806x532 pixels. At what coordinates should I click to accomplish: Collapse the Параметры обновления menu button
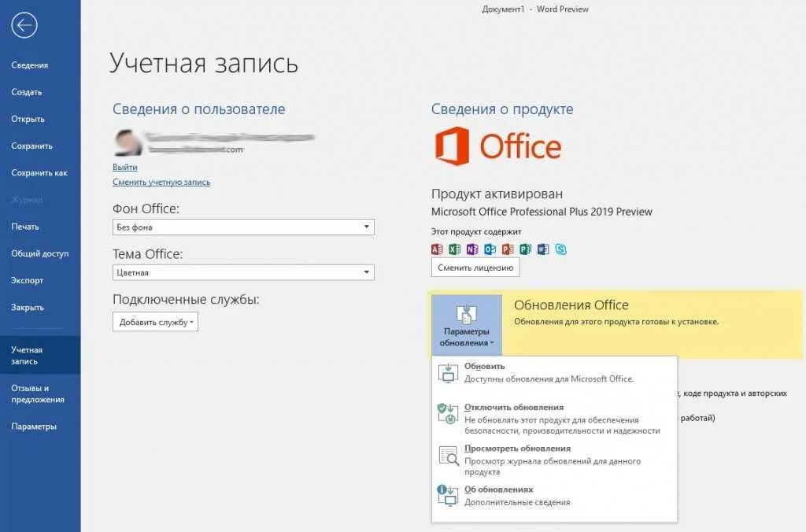[466, 325]
